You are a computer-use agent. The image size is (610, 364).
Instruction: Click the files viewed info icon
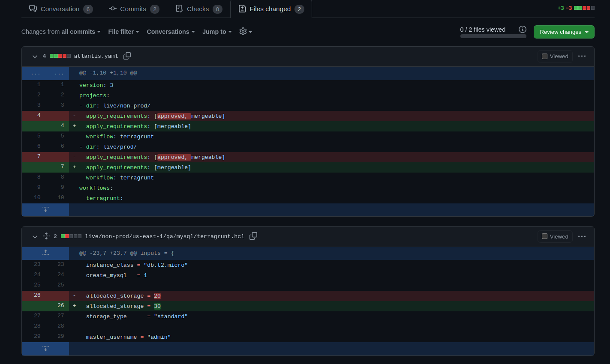click(522, 29)
